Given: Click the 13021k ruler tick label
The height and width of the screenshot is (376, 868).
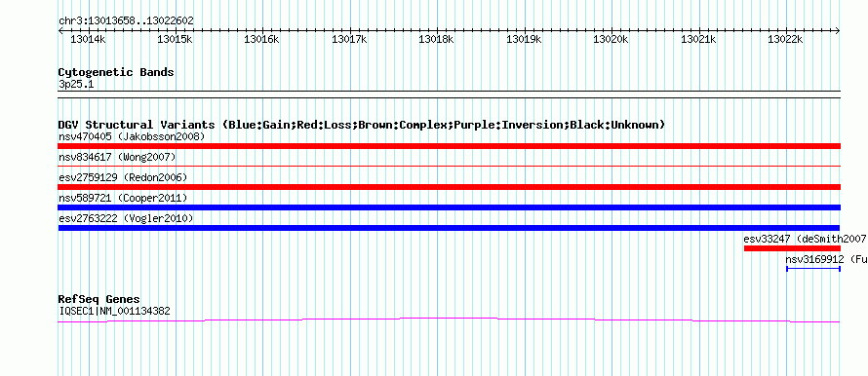Looking at the screenshot, I should pos(698,39).
